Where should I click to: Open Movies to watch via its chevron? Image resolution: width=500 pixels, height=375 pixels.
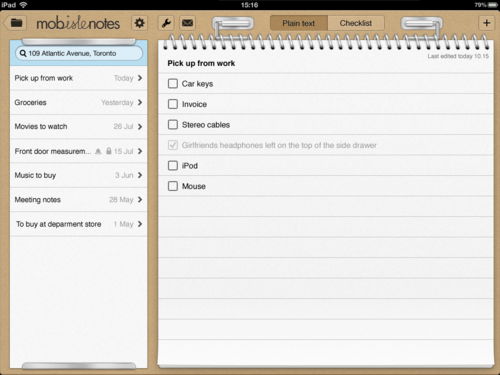pyautogui.click(x=140, y=127)
